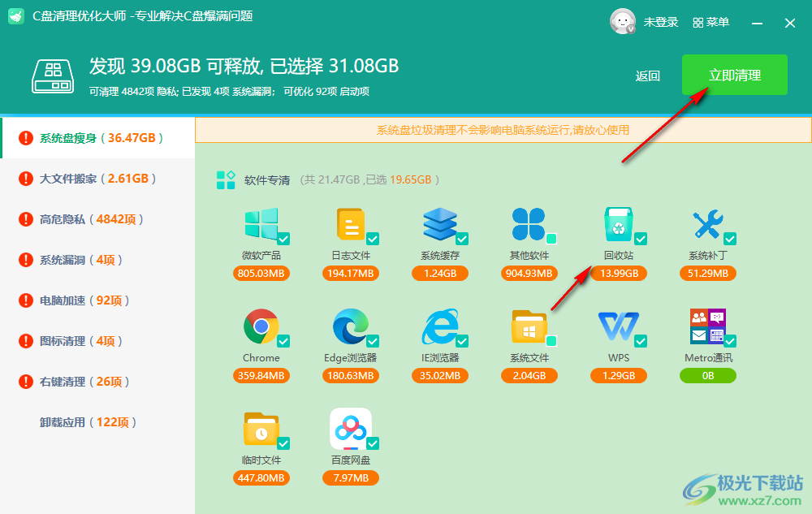
Task: Switch to the 大文件搬家 section
Action: pyautogui.click(x=97, y=178)
